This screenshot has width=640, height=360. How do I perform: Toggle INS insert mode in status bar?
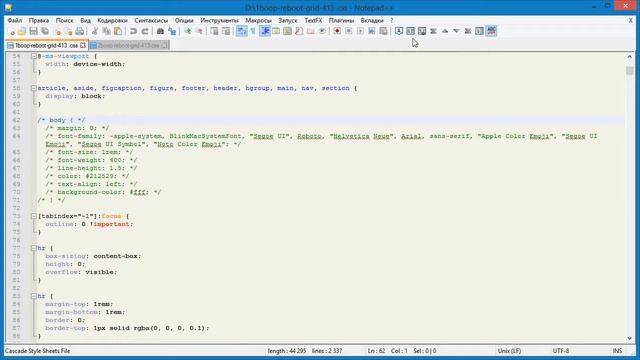click(617, 351)
